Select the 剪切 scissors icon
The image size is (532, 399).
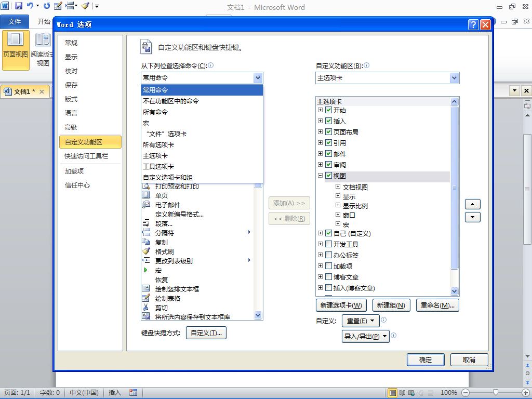click(146, 308)
